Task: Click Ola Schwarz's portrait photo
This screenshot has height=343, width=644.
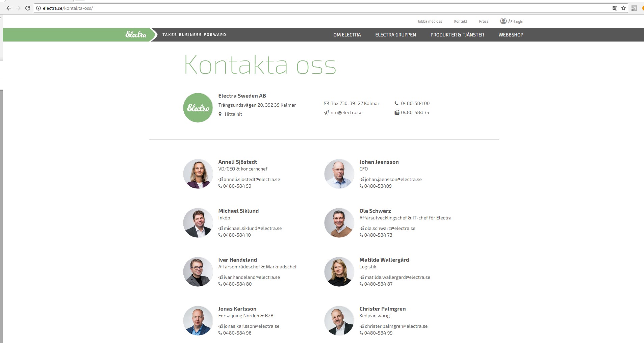Action: (x=339, y=223)
